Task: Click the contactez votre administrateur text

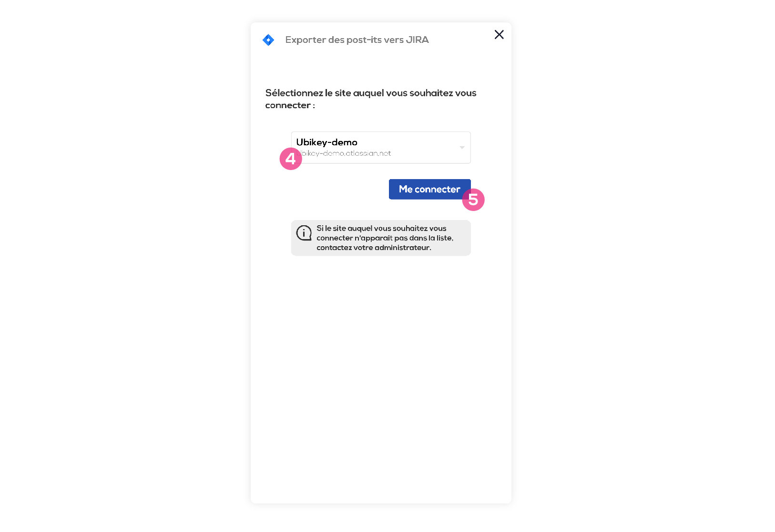Action: tap(374, 248)
